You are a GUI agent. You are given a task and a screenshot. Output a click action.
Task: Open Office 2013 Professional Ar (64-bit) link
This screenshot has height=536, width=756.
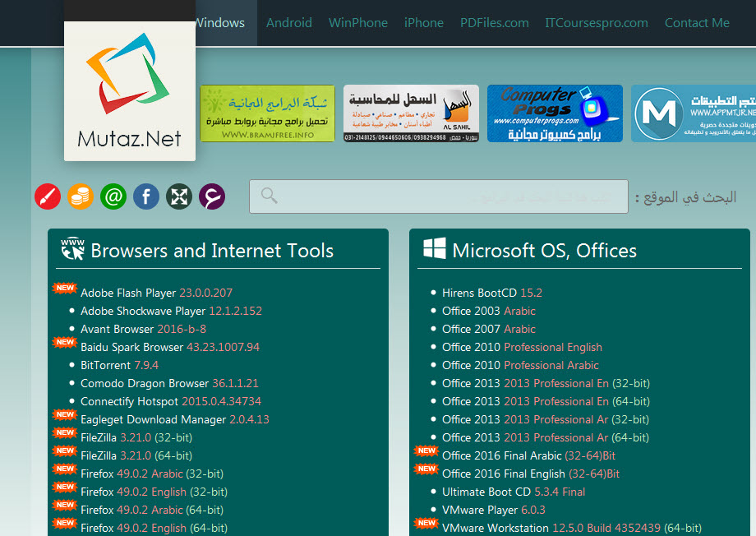point(546,437)
